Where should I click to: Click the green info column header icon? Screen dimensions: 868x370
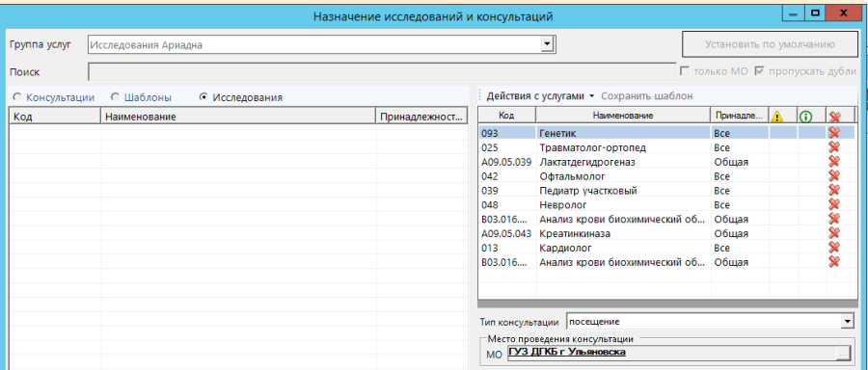point(806,117)
